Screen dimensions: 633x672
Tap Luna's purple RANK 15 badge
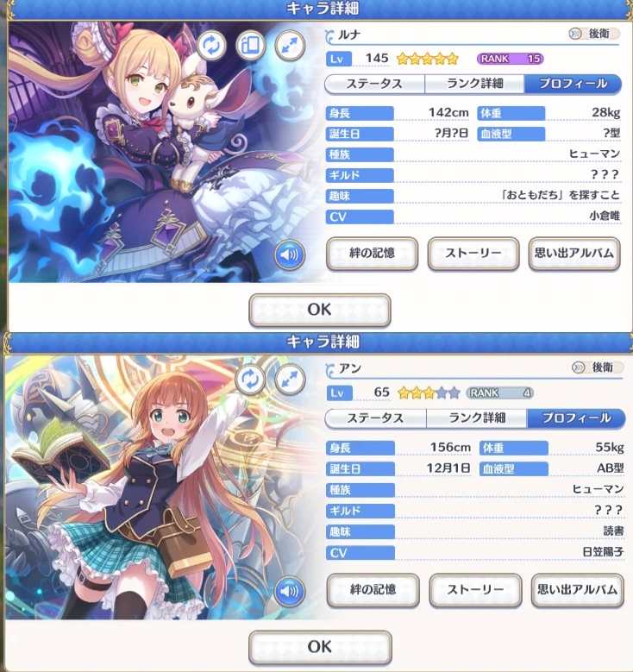pyautogui.click(x=510, y=59)
